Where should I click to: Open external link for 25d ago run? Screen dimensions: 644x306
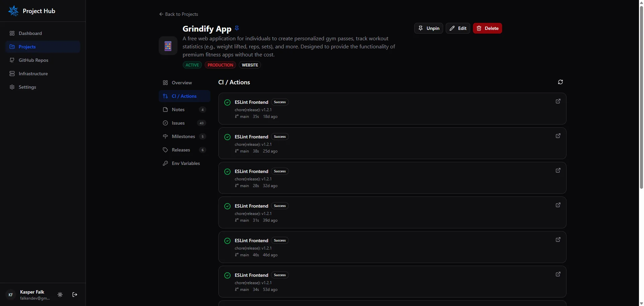pyautogui.click(x=558, y=136)
